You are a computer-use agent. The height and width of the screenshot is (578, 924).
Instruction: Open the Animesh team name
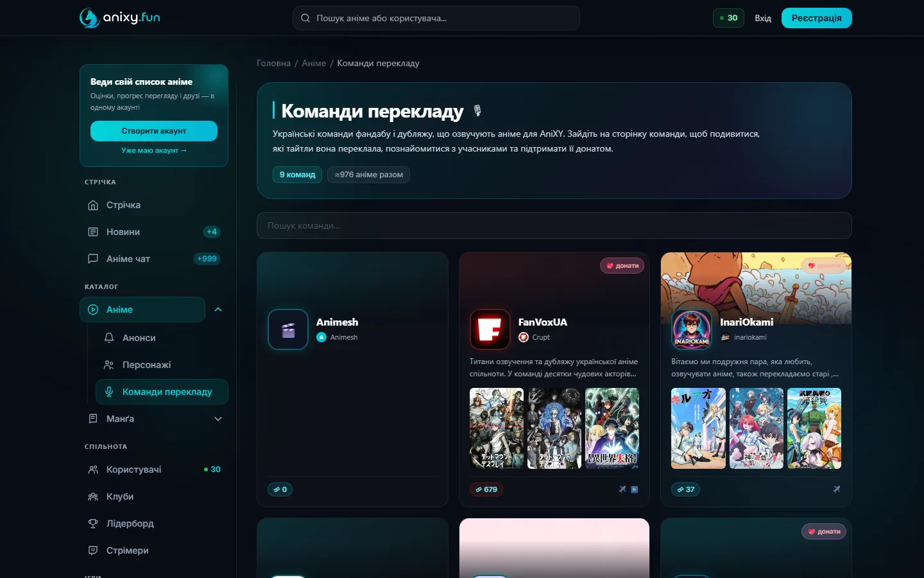coord(337,322)
